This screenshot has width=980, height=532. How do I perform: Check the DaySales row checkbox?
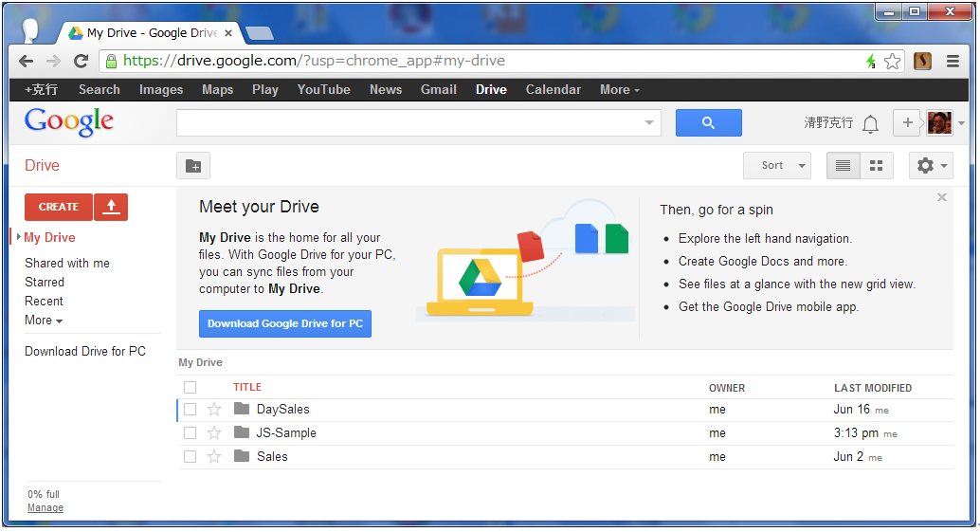coord(190,410)
